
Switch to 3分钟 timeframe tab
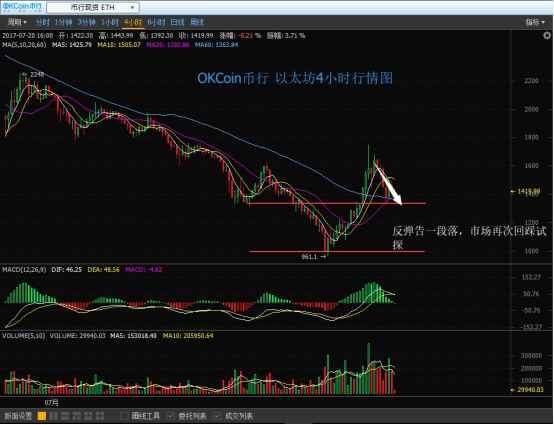87,22
